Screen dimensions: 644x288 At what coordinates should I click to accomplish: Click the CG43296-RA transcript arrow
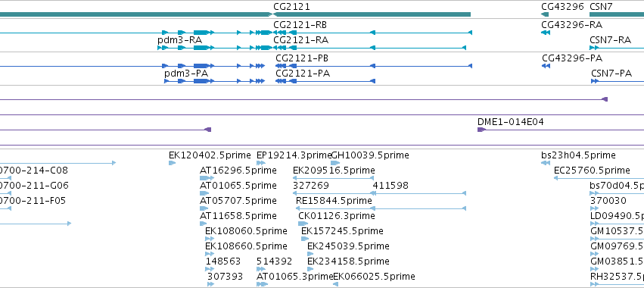(x=546, y=33)
